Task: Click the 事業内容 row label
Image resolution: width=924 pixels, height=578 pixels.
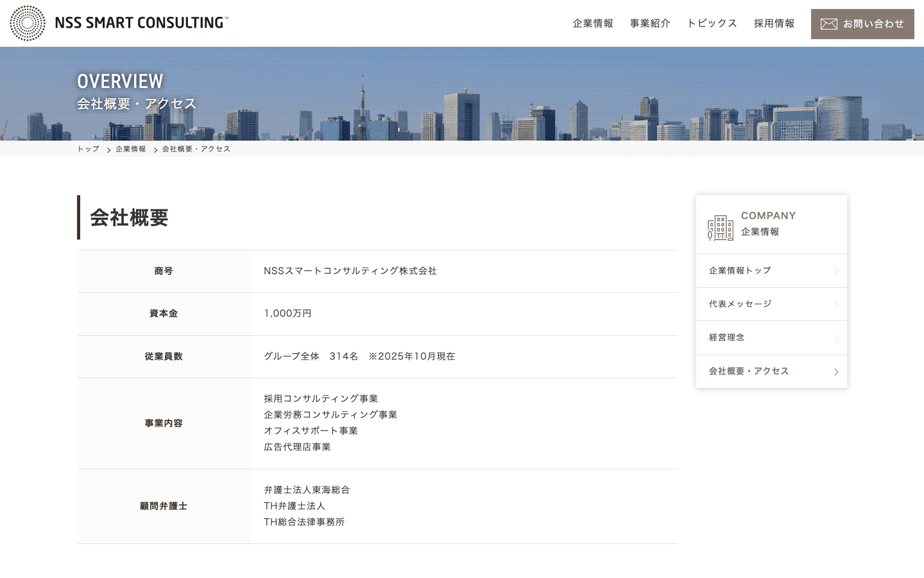Action: [x=164, y=423]
